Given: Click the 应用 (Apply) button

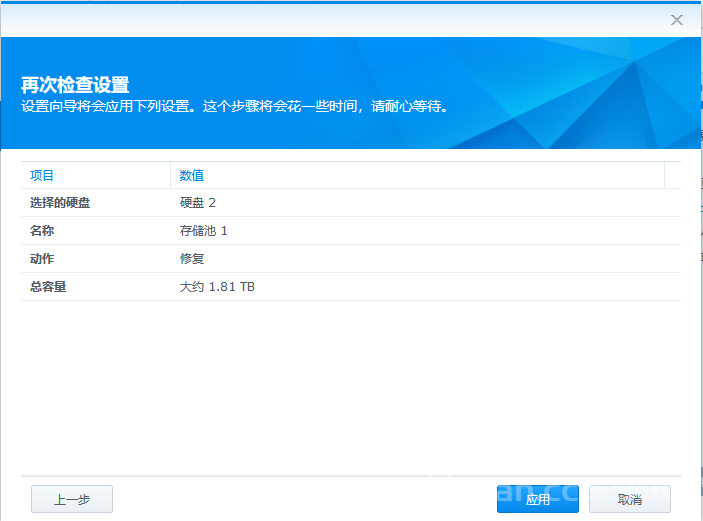Looking at the screenshot, I should [x=538, y=499].
